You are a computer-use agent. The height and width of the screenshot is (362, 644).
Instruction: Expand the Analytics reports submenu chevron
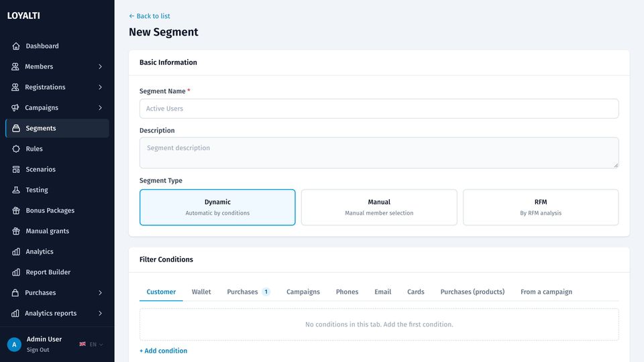100,313
